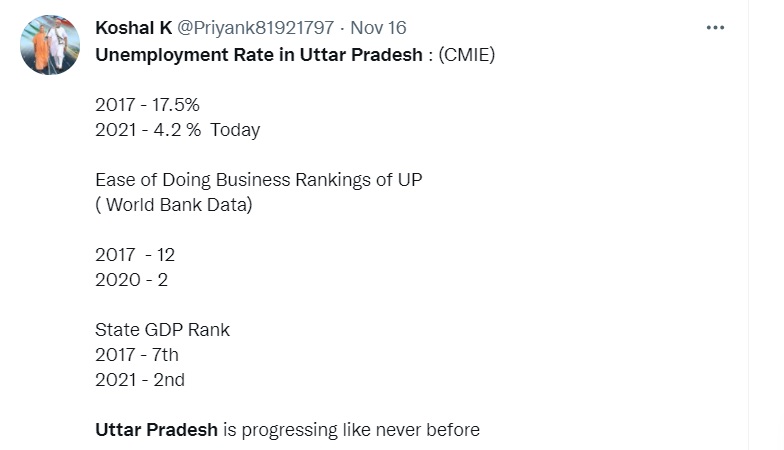784x450 pixels.
Task: Click bold 'Uttar Pradesh' in the last line
Action: [156, 430]
